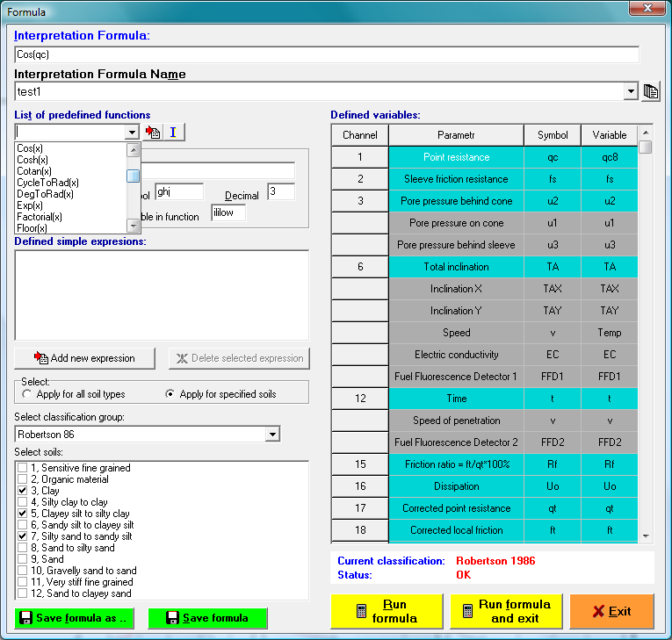Click the yellow Run formula button

[x=387, y=611]
